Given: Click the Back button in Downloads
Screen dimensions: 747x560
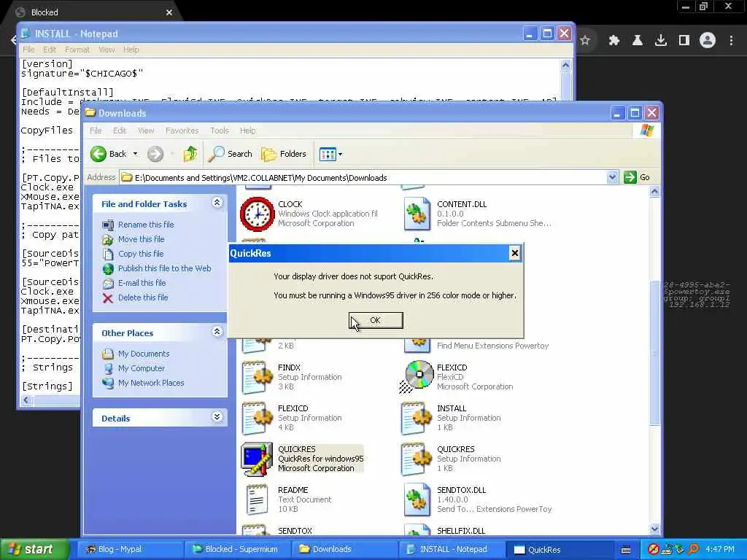Looking at the screenshot, I should coord(109,154).
